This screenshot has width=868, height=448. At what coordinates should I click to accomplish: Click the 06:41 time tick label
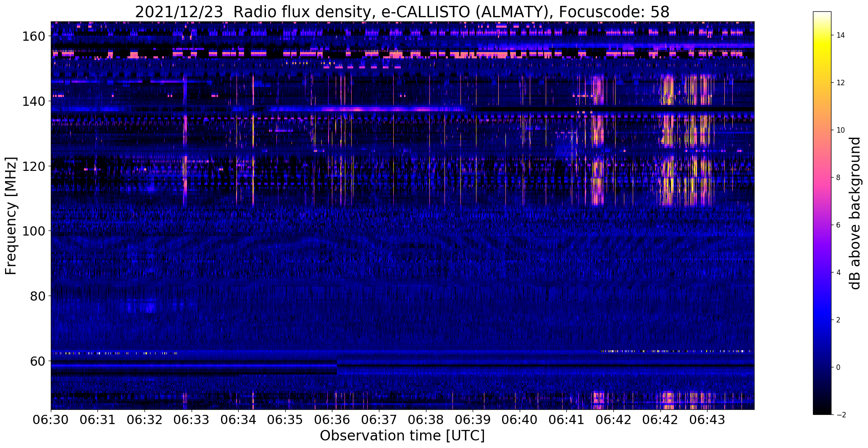point(567,419)
